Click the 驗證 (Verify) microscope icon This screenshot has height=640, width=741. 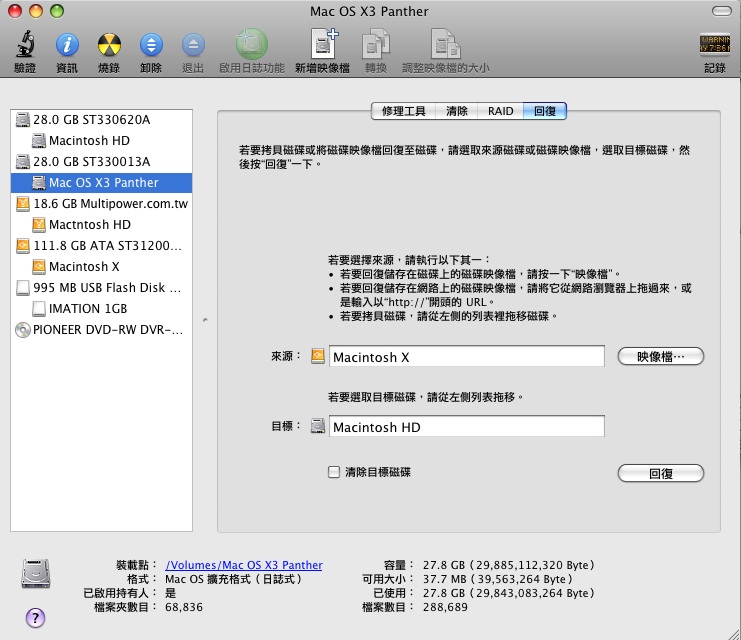(25, 44)
